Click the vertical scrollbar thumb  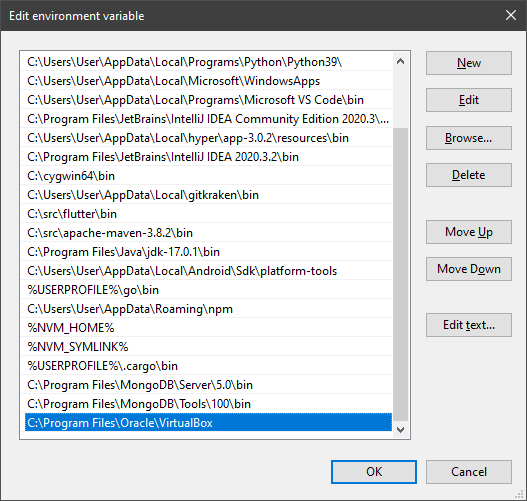[x=400, y=274]
